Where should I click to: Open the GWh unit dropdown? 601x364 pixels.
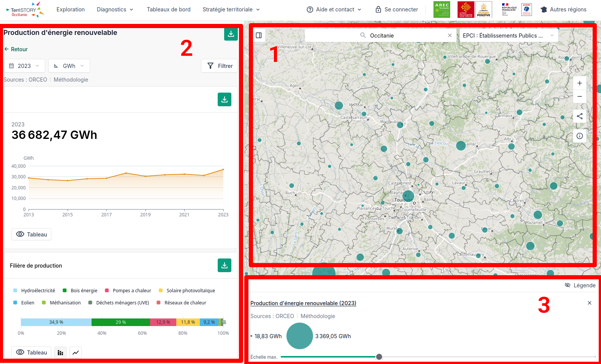coord(69,66)
